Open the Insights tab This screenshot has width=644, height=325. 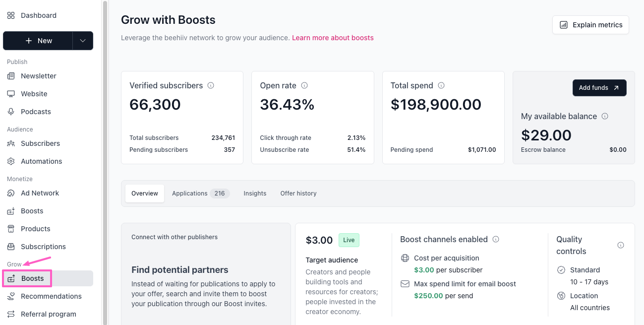tap(255, 194)
